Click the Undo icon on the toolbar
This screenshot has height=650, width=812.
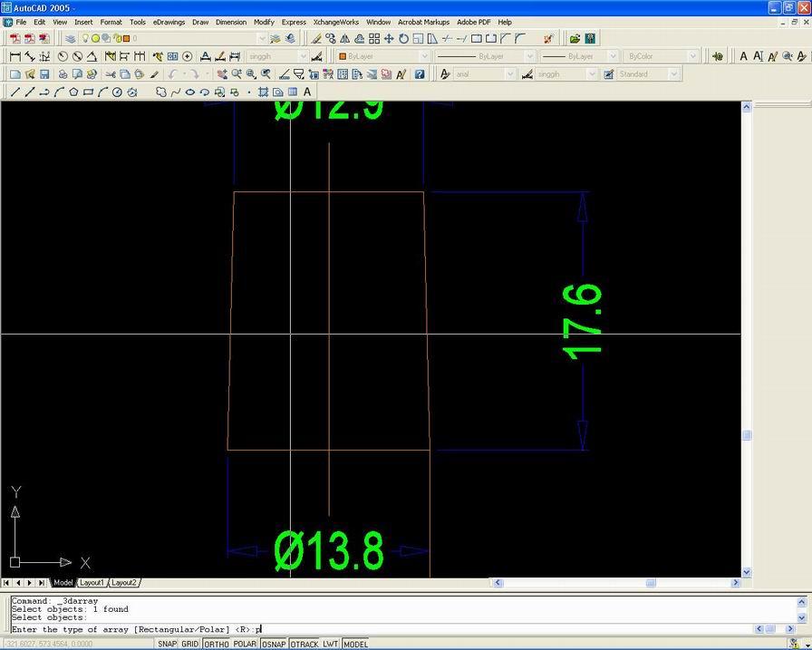pyautogui.click(x=171, y=73)
